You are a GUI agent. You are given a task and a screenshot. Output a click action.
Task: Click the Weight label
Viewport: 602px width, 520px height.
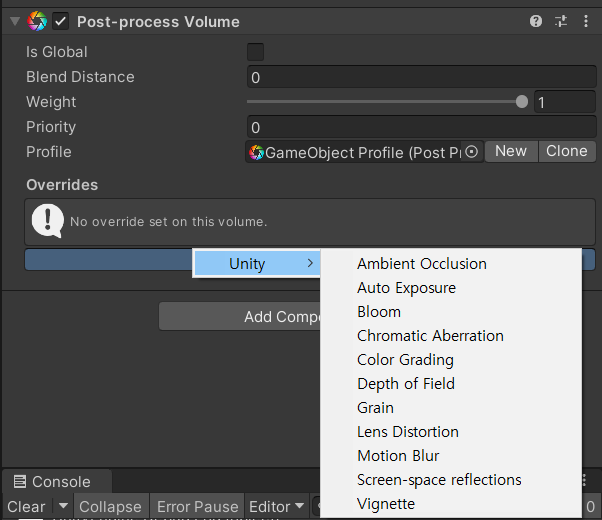click(x=51, y=102)
